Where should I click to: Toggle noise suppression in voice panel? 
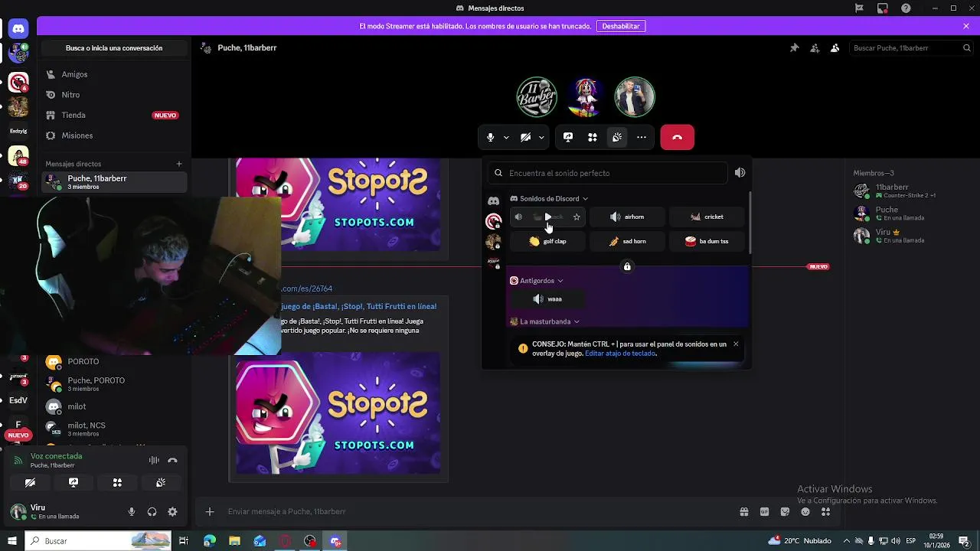[154, 460]
